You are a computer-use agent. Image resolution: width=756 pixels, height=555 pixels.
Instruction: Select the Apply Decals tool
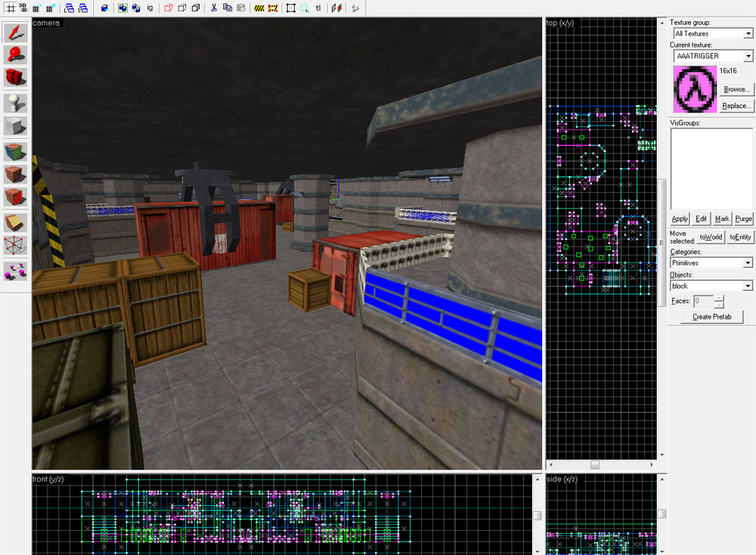(15, 197)
